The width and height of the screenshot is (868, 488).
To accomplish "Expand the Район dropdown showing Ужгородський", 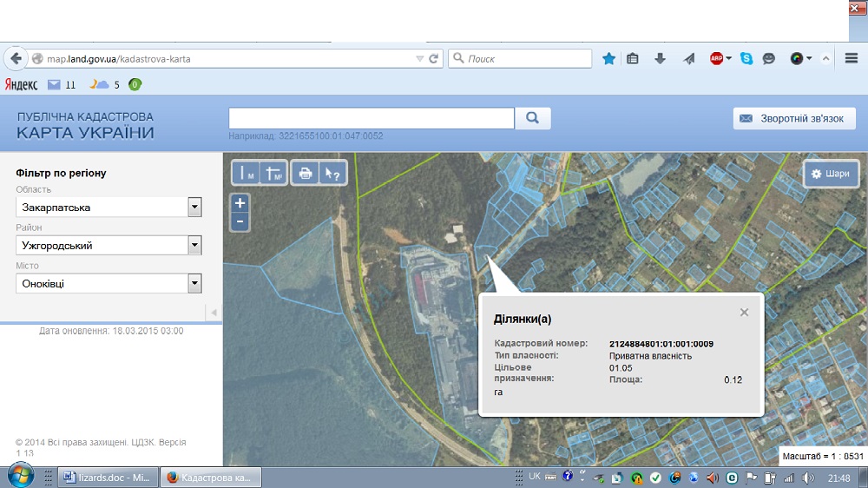I will click(x=195, y=246).
